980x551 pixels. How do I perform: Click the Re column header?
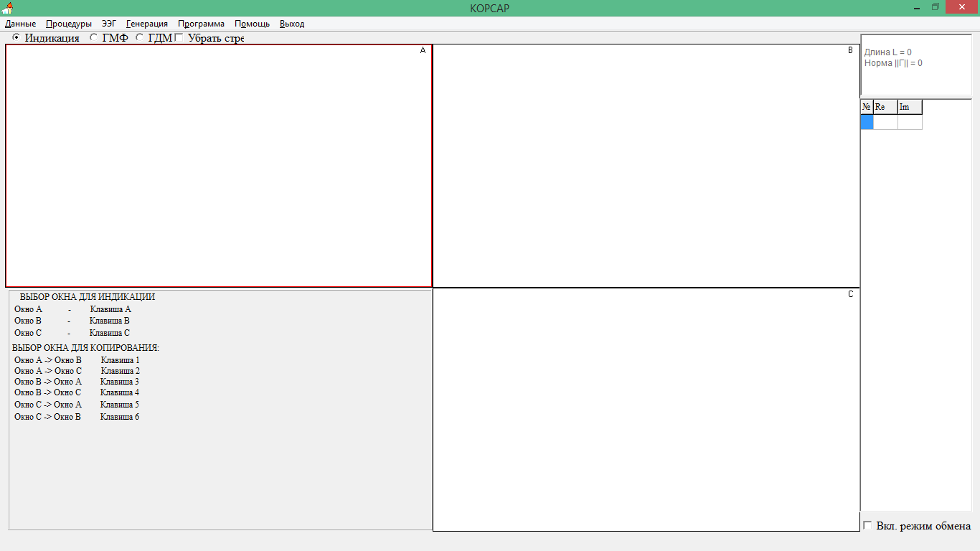coord(885,107)
